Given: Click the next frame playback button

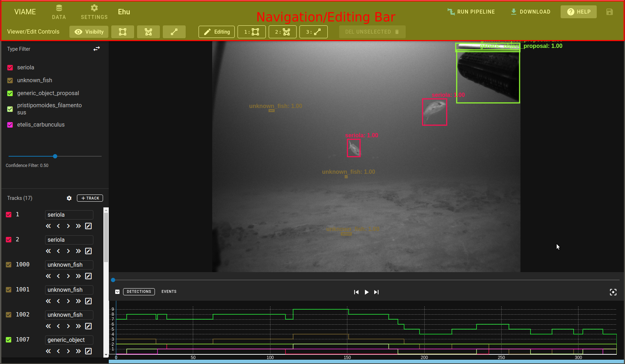Looking at the screenshot, I should click(x=376, y=292).
